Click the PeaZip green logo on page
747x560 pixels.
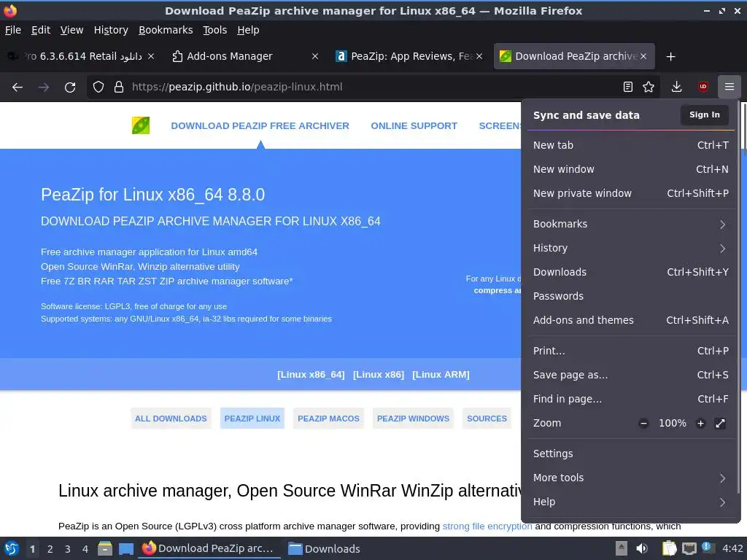point(141,125)
